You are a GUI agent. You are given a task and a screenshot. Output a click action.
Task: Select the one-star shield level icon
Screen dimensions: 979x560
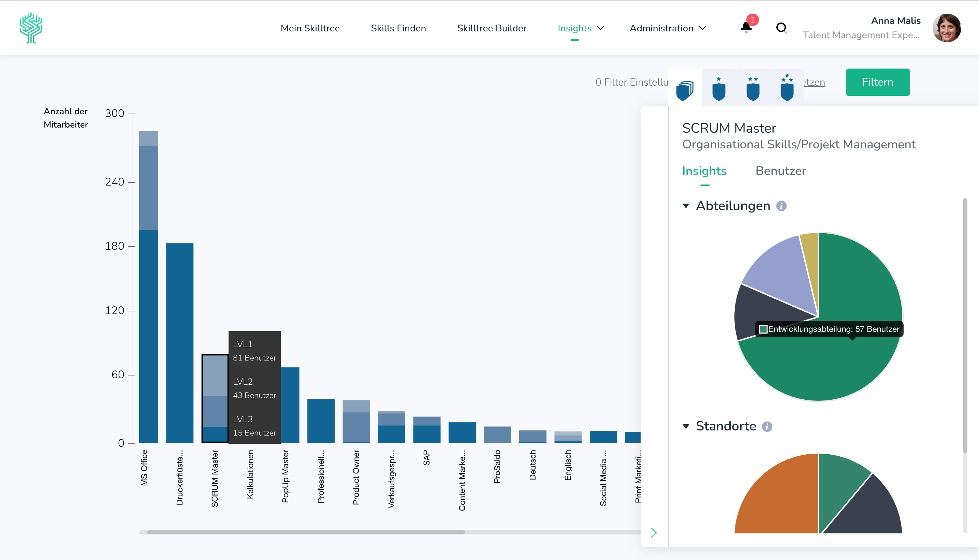719,90
